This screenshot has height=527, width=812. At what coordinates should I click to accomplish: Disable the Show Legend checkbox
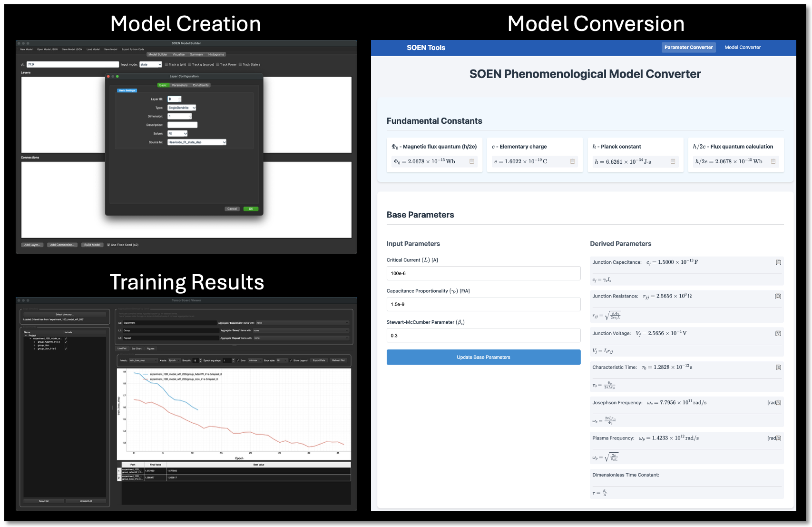point(291,360)
